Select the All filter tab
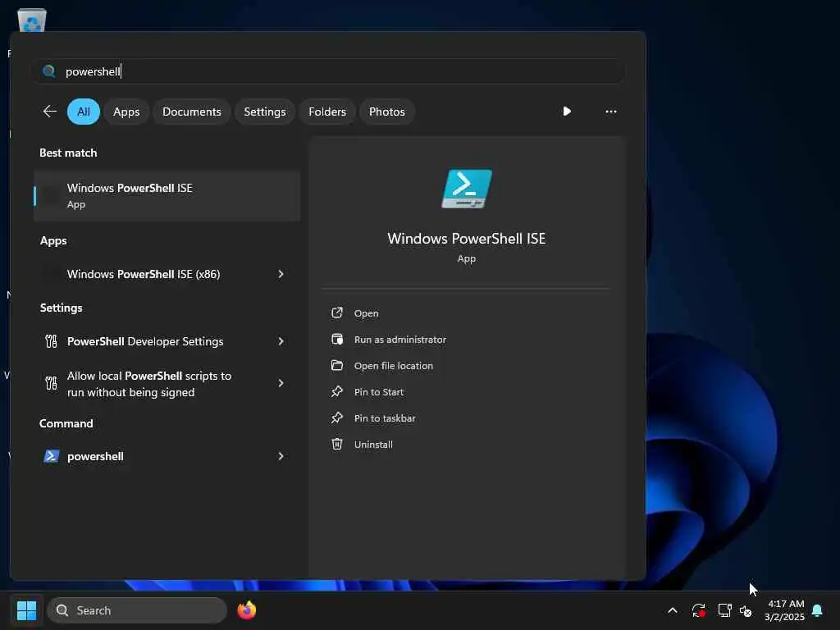This screenshot has width=840, height=630. click(84, 112)
